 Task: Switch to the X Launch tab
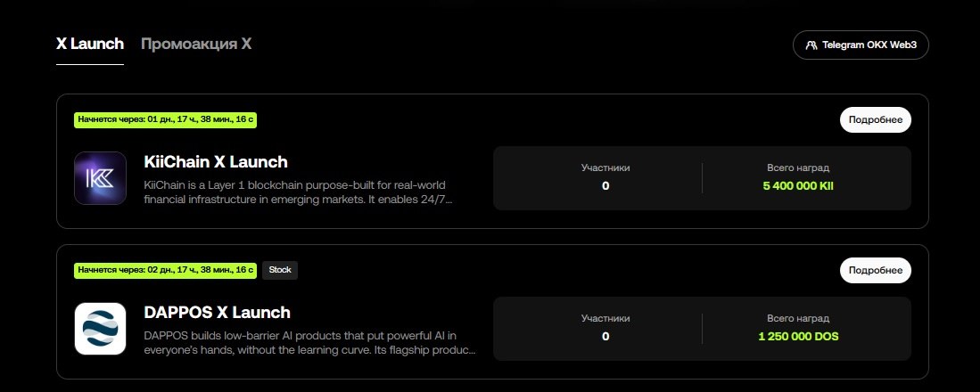90,45
